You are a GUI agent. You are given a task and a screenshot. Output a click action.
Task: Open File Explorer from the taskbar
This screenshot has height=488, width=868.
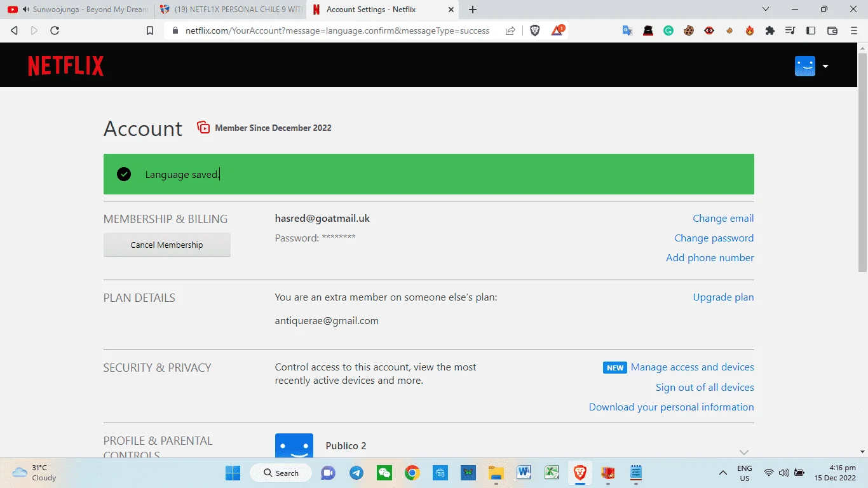tap(496, 473)
